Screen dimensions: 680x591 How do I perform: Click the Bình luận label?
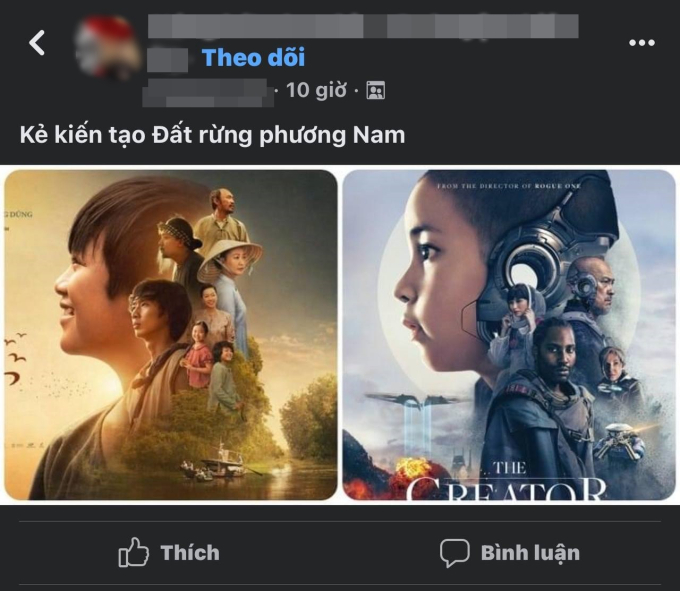530,553
